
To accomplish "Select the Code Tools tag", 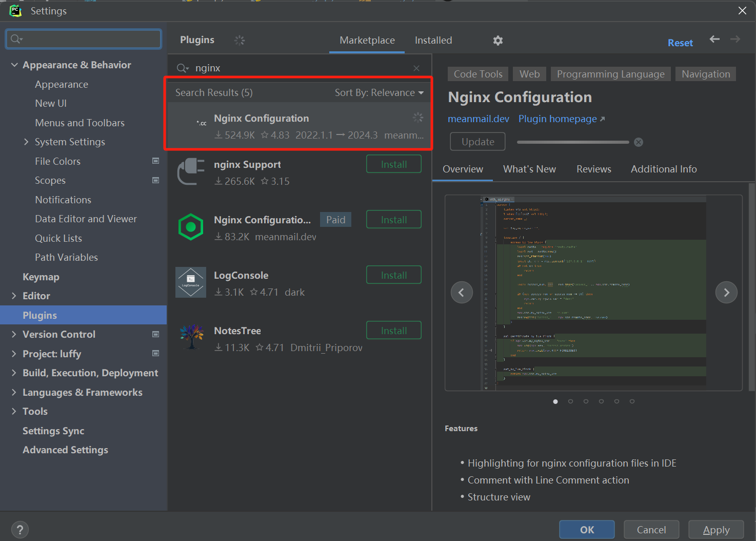I will coord(478,74).
